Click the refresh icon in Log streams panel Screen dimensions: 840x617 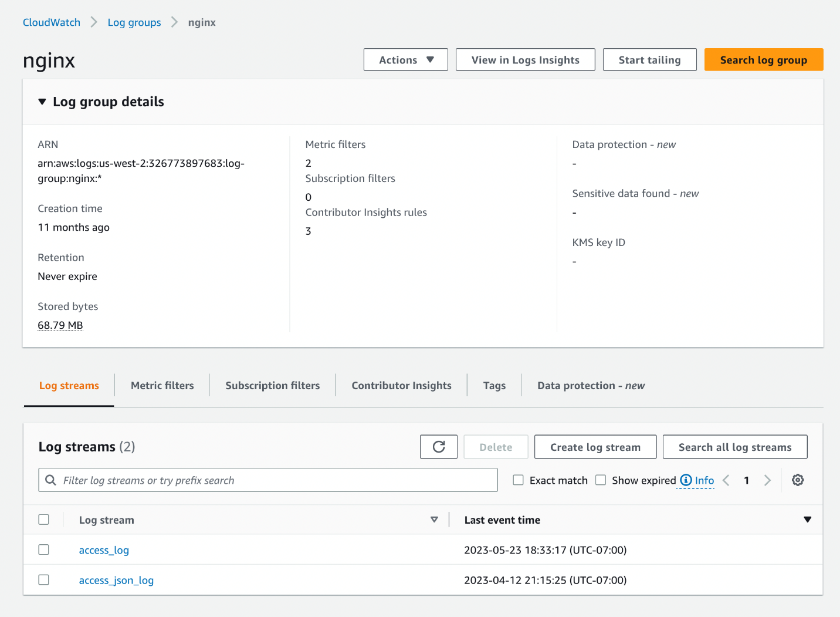[x=438, y=447]
